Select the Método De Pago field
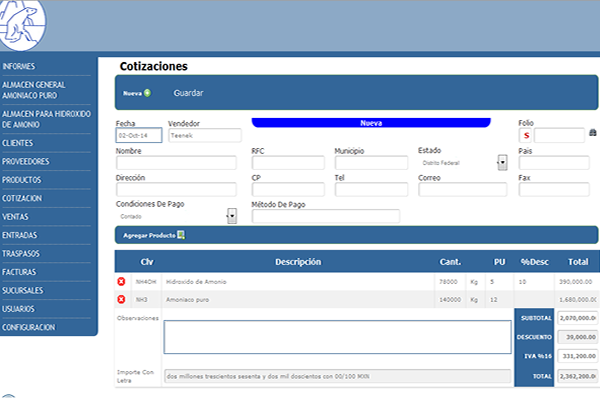Screen dimensions: 600x400 [x=325, y=216]
